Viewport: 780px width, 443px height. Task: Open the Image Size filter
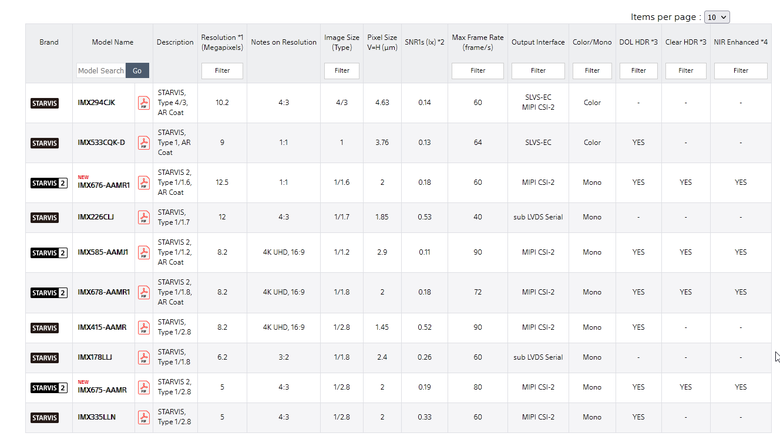click(x=342, y=71)
